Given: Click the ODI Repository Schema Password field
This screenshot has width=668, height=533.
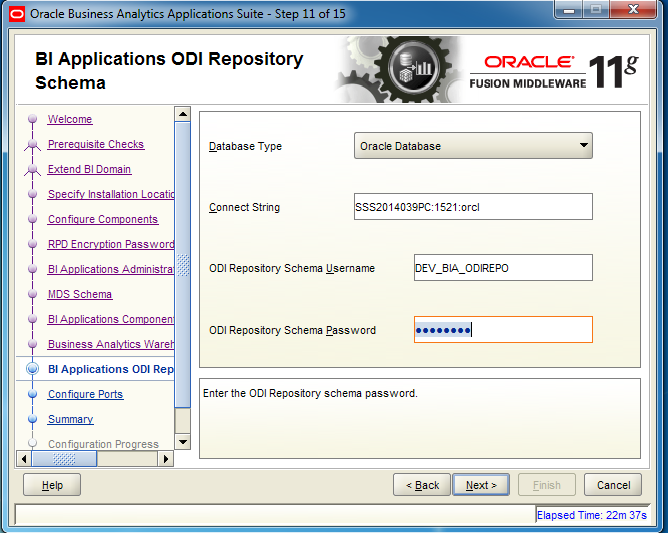Looking at the screenshot, I should pyautogui.click(x=503, y=329).
